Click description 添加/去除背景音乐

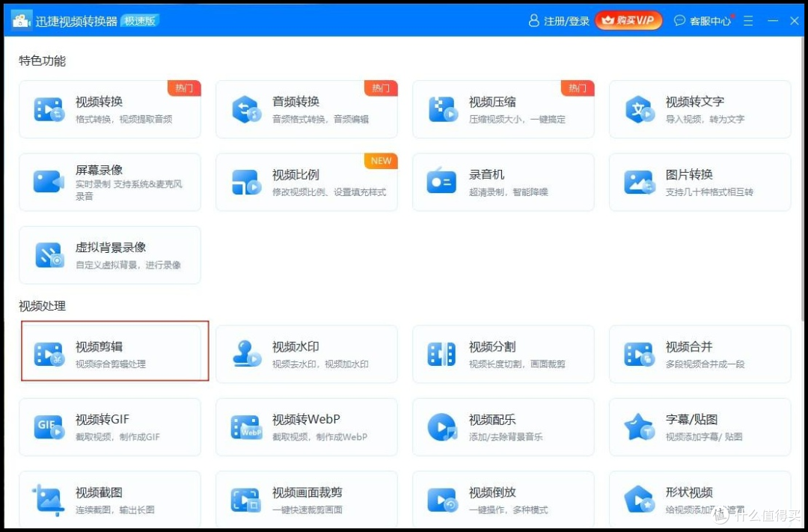coord(506,437)
